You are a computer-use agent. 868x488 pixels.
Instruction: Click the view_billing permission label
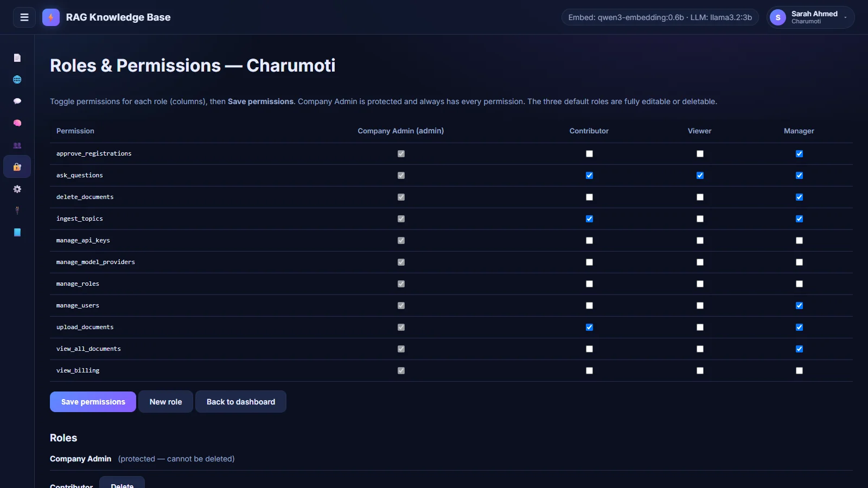pyautogui.click(x=78, y=370)
